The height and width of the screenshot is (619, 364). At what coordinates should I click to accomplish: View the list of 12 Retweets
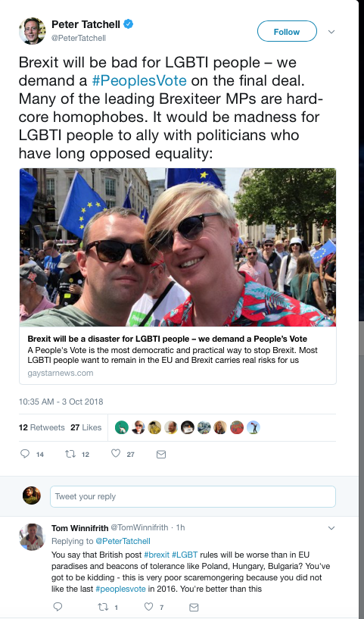[x=42, y=427]
